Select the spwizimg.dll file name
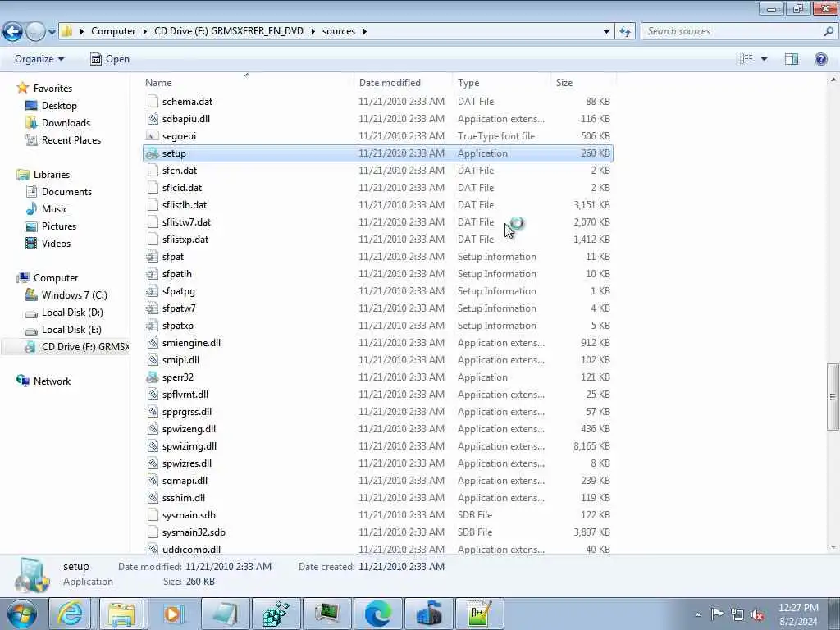 189,445
